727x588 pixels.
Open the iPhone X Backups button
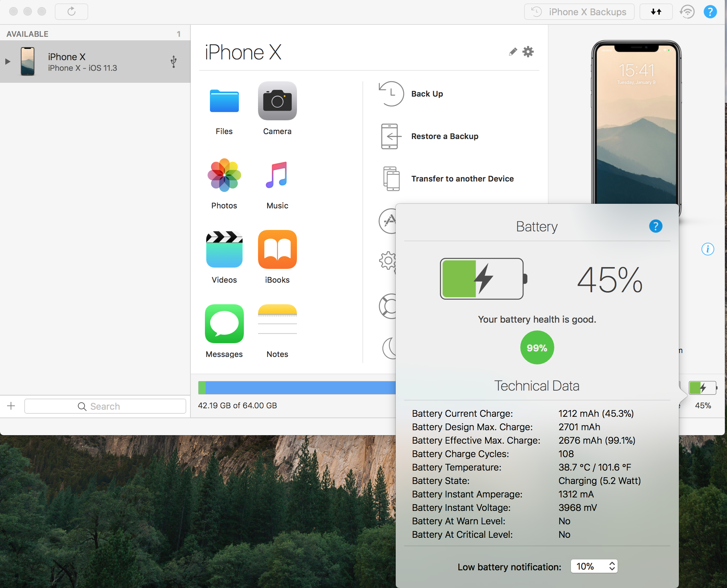579,12
